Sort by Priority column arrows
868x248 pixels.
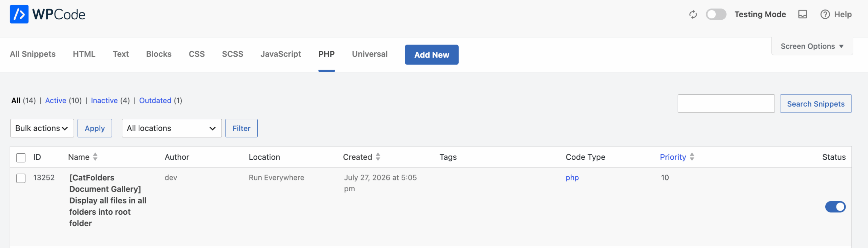692,157
